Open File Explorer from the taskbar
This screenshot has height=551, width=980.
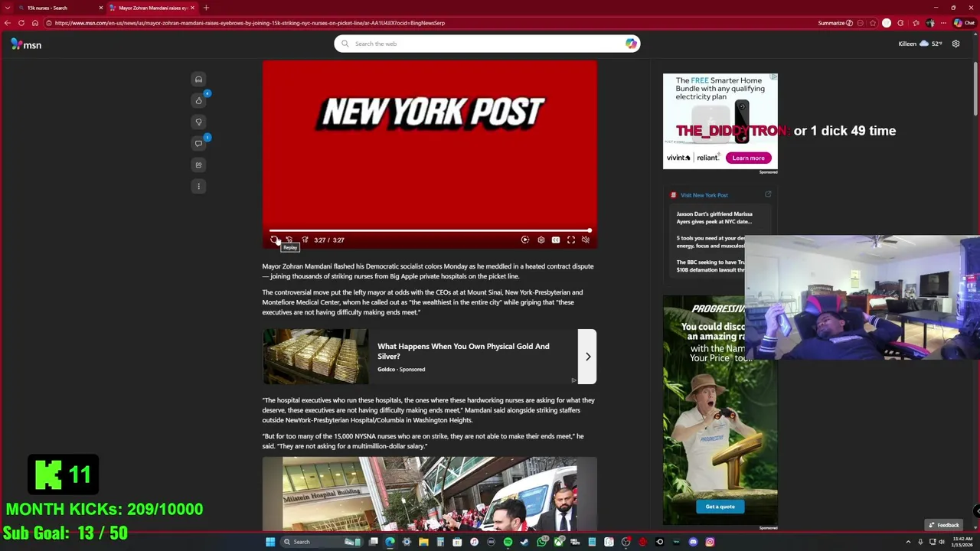423,542
